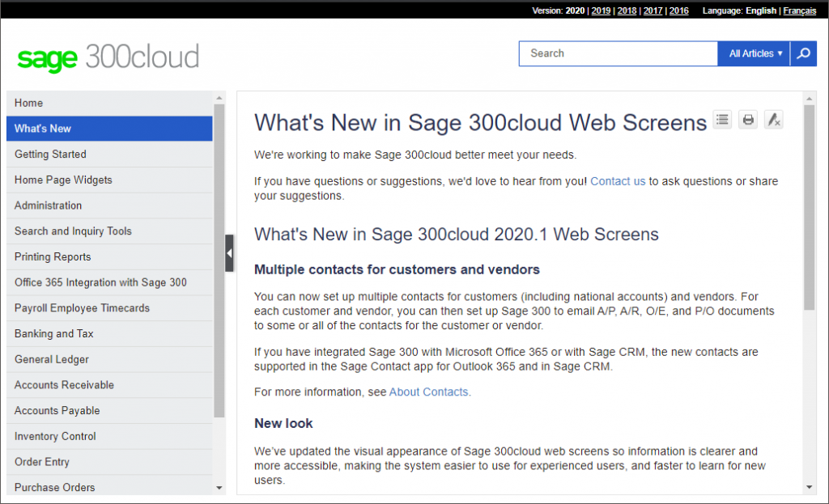Click the sidebar scroll up arrow

[x=219, y=98]
